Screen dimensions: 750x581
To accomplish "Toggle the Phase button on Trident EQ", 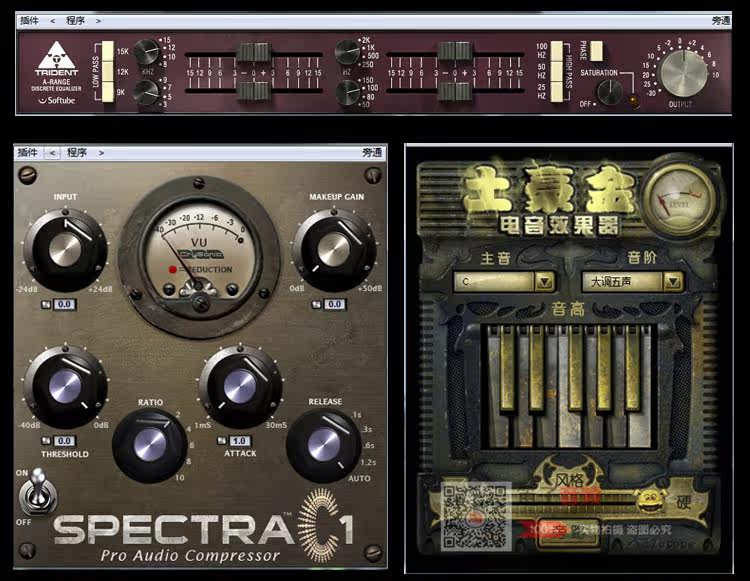I will click(596, 51).
